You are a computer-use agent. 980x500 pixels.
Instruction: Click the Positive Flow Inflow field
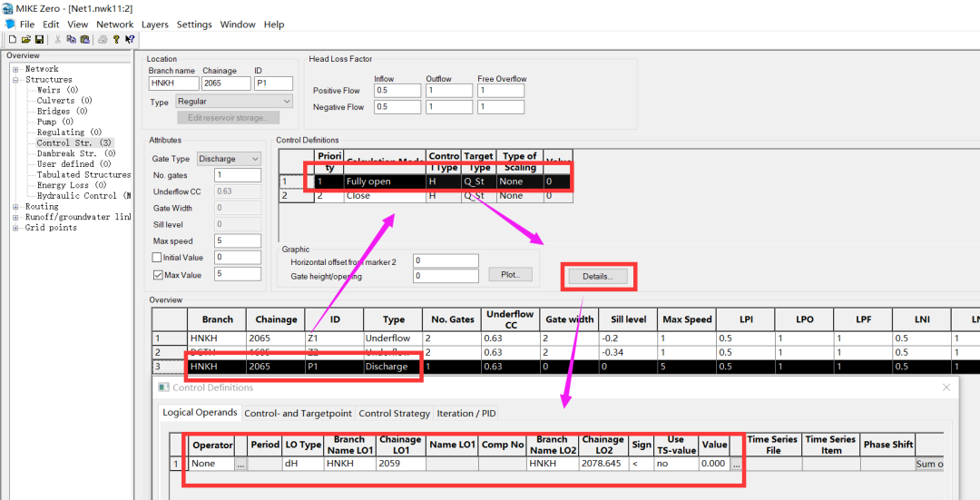click(x=397, y=90)
